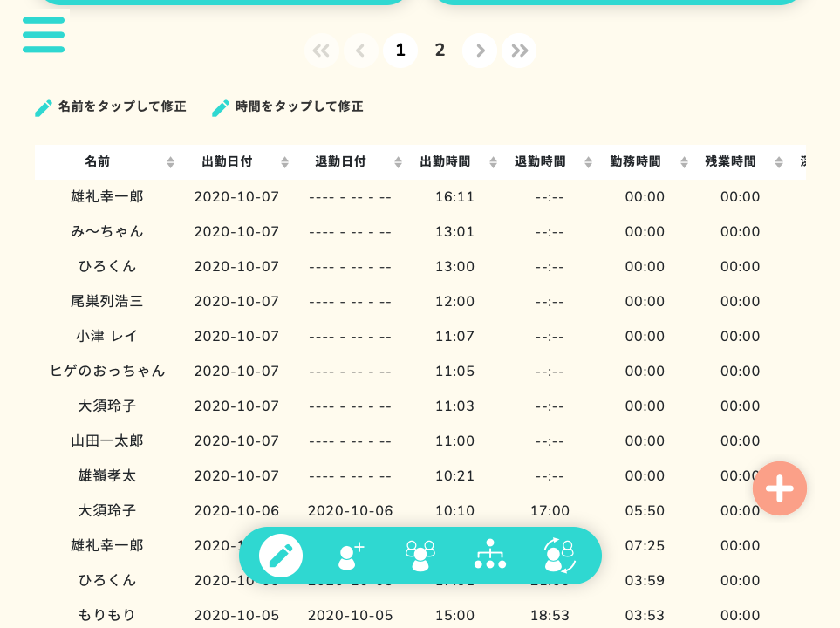Switch to page 2

(x=440, y=51)
